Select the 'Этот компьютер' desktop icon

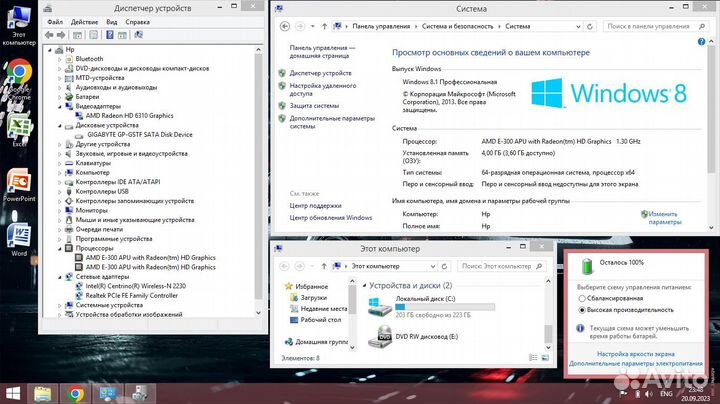19,25
